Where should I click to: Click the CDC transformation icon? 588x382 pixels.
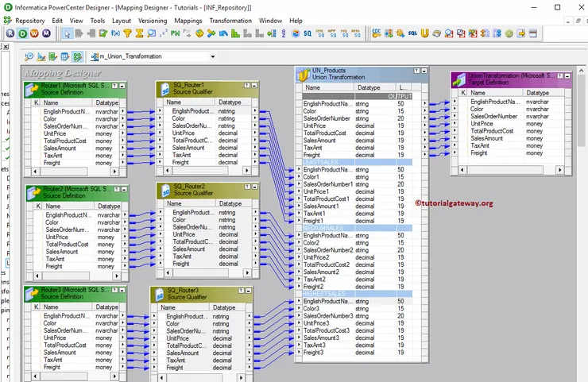pyautogui.click(x=376, y=33)
